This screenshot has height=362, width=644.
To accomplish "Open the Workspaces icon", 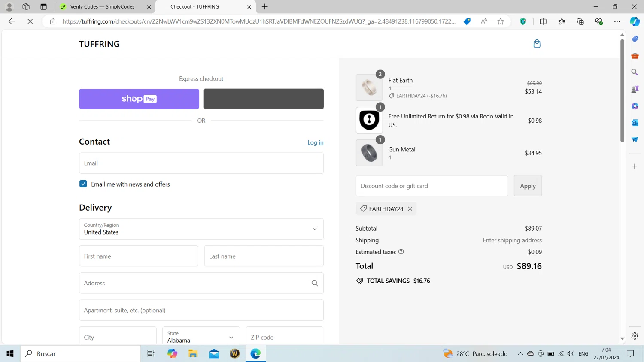I will click(x=26, y=7).
